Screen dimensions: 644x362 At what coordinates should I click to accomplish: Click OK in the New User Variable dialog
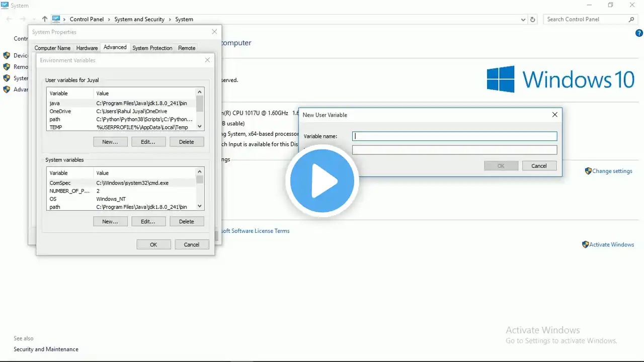click(x=501, y=166)
